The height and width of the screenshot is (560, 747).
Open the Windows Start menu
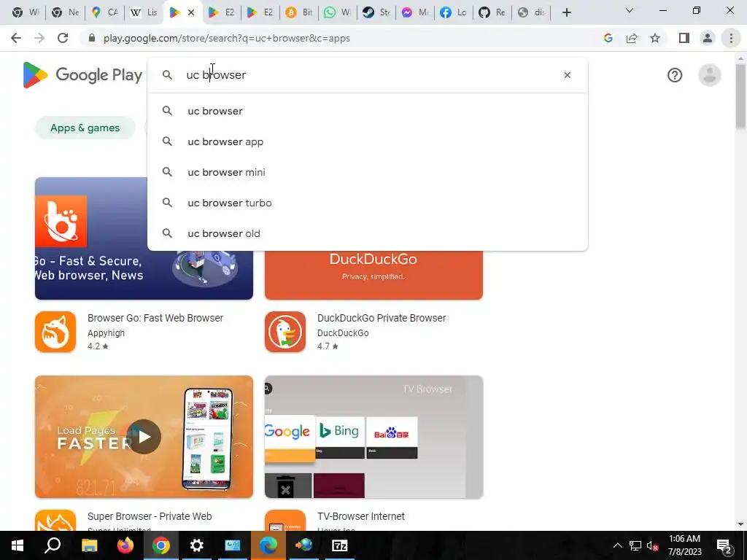pyautogui.click(x=18, y=545)
